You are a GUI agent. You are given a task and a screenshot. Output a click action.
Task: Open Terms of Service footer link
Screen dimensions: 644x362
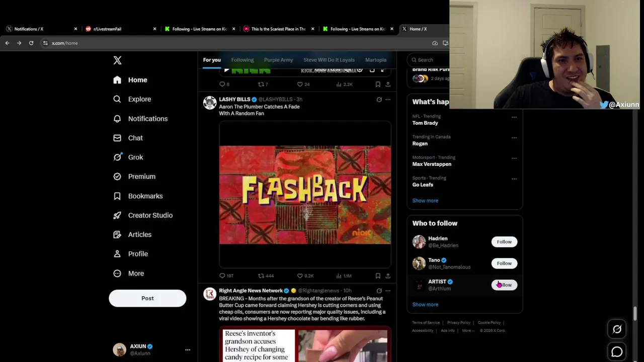pos(426,323)
